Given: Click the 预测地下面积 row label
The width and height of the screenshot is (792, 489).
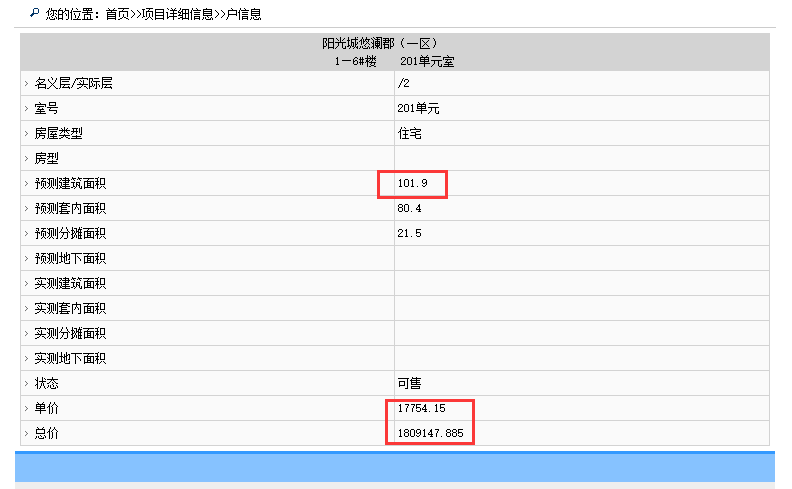Looking at the screenshot, I should pyautogui.click(x=70, y=258).
